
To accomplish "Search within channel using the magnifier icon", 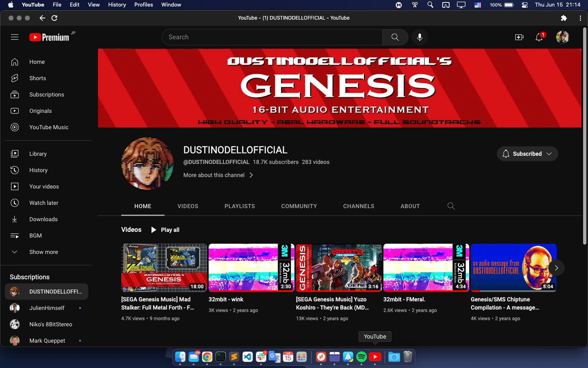I will pyautogui.click(x=451, y=206).
